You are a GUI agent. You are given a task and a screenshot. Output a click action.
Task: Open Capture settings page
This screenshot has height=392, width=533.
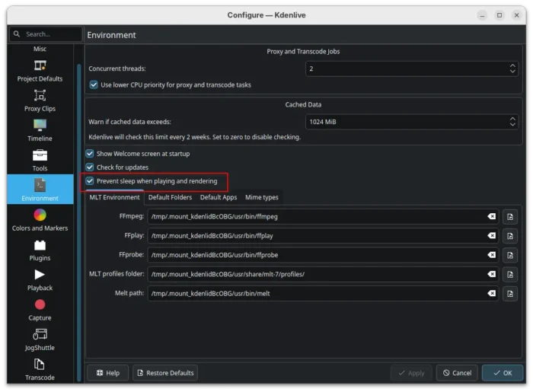40,310
